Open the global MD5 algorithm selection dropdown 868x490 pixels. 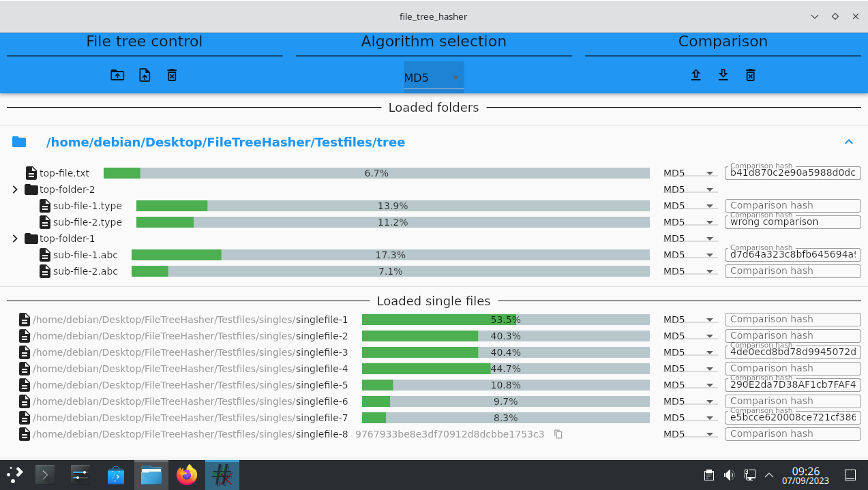pyautogui.click(x=434, y=78)
